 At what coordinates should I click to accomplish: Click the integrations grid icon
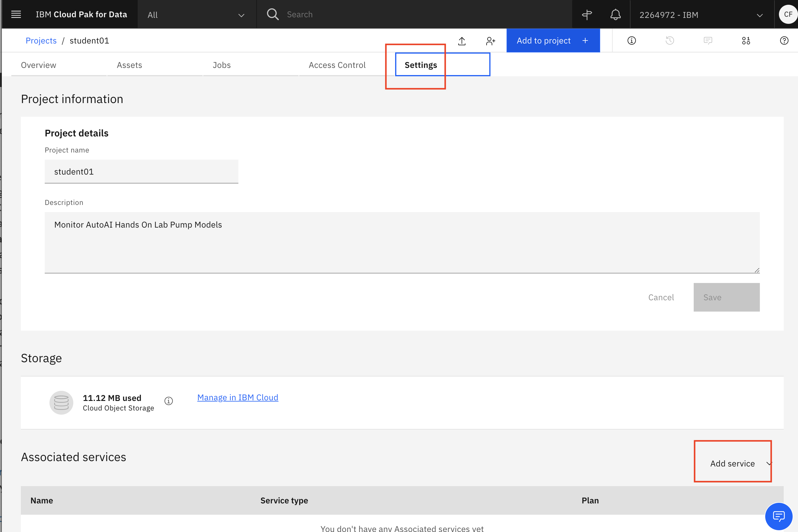click(x=746, y=41)
